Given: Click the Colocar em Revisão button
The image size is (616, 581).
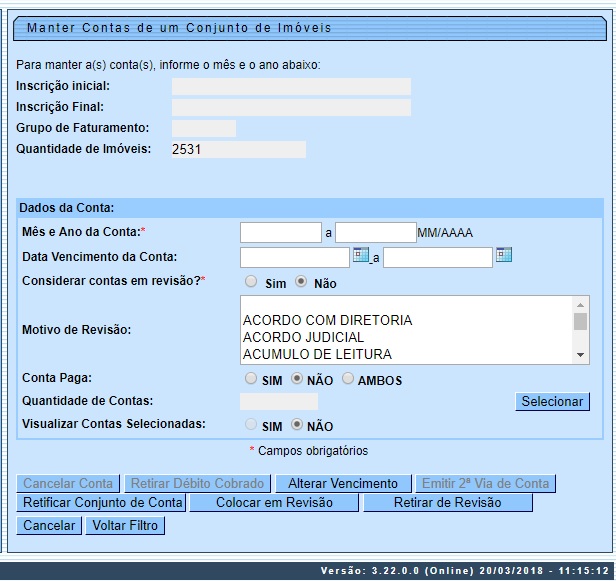Looking at the screenshot, I should (274, 502).
